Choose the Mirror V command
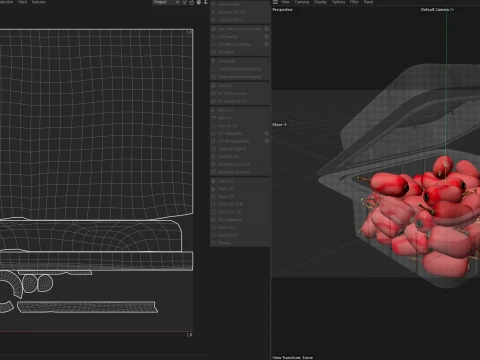 tap(240, 118)
